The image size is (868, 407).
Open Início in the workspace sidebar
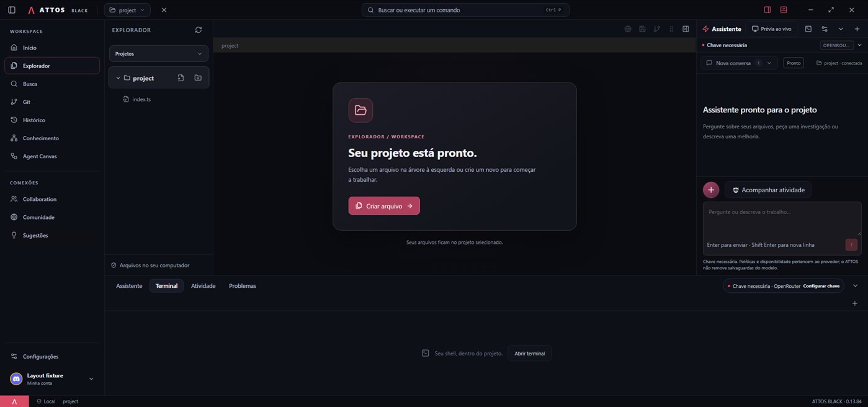[x=52, y=48]
